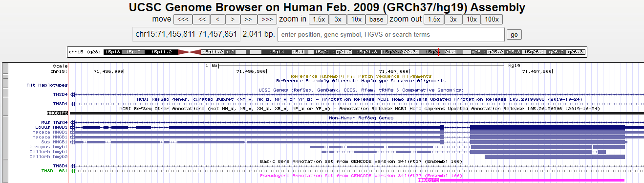Screen dimensions: 644x183
Task: Click the Sus HMGB1 label
Action: coord(54,142)
